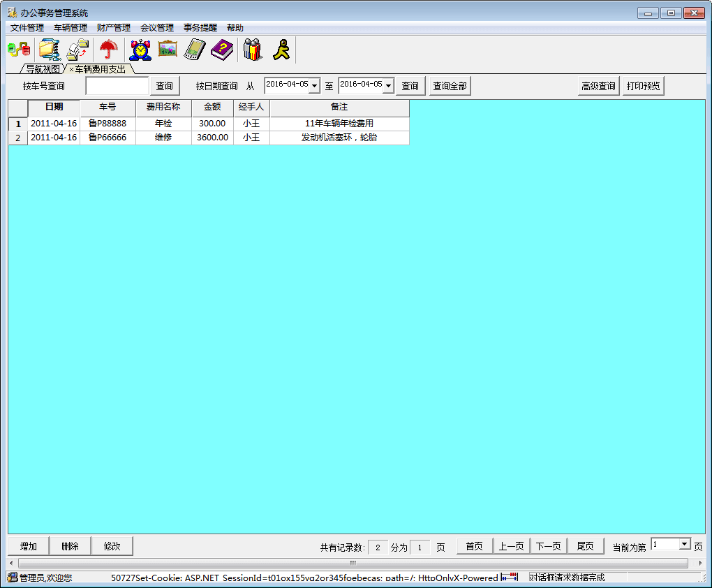Switch to the 导航视图 tab

click(43, 69)
